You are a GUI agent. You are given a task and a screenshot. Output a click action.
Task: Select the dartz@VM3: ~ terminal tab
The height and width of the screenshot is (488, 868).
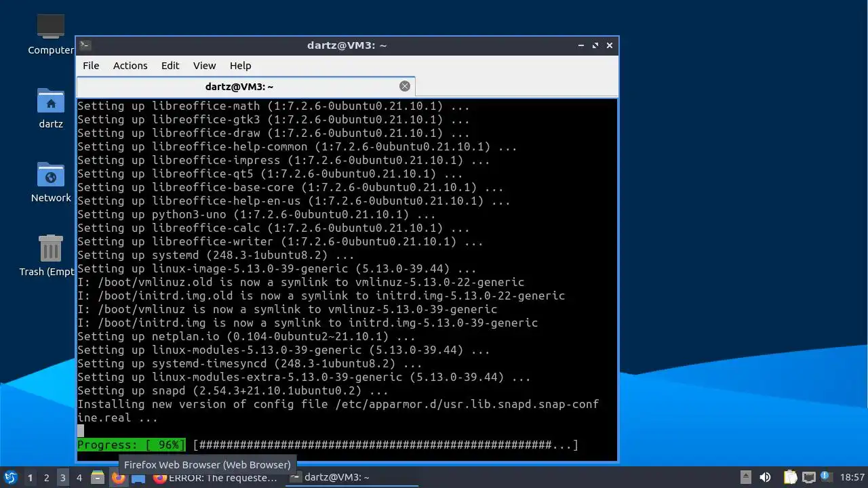239,87
